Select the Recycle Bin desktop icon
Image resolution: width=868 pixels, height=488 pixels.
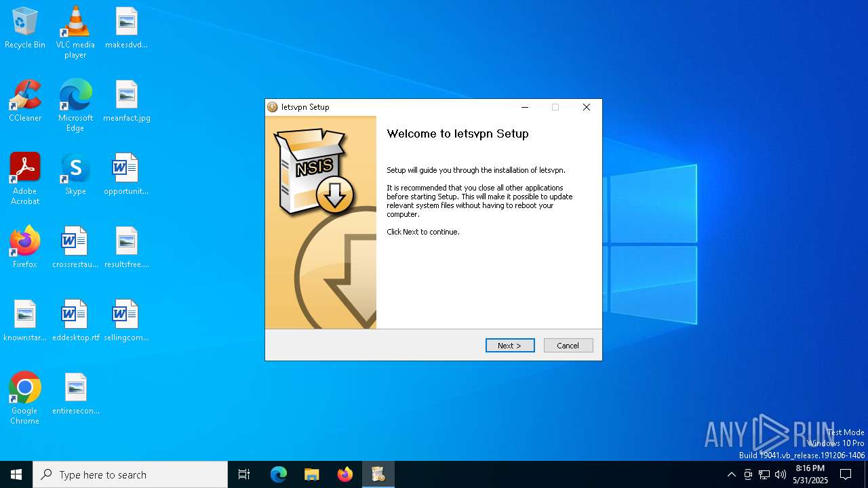[25, 28]
